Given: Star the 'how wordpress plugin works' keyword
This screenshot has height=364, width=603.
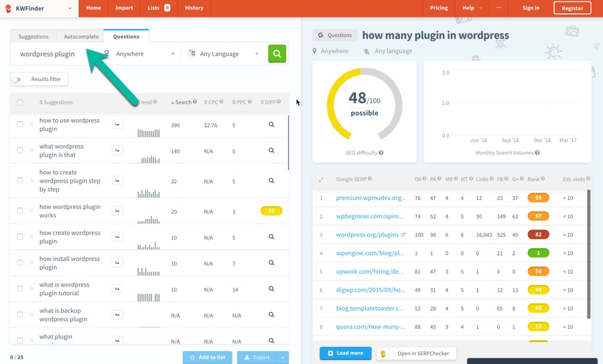Looking at the screenshot, I should tap(31, 211).
